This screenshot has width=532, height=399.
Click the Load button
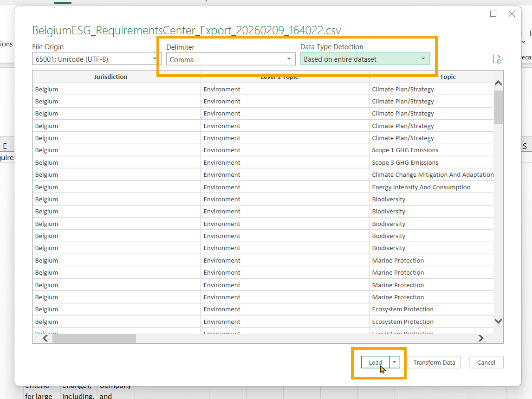click(x=375, y=362)
